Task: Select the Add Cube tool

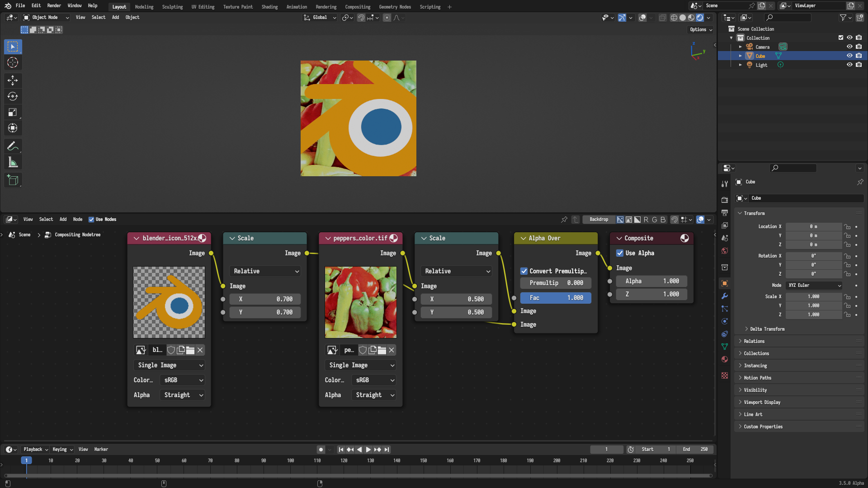Action: pyautogui.click(x=13, y=180)
